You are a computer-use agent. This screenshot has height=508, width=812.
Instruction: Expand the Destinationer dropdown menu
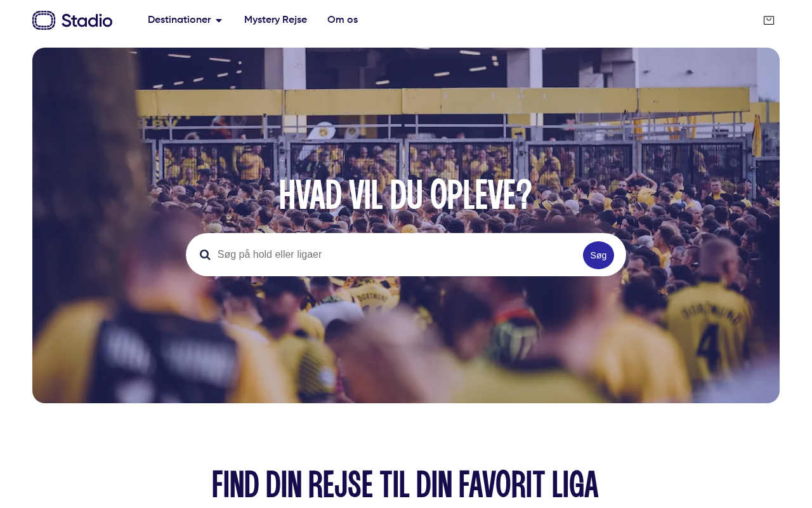[x=185, y=20]
